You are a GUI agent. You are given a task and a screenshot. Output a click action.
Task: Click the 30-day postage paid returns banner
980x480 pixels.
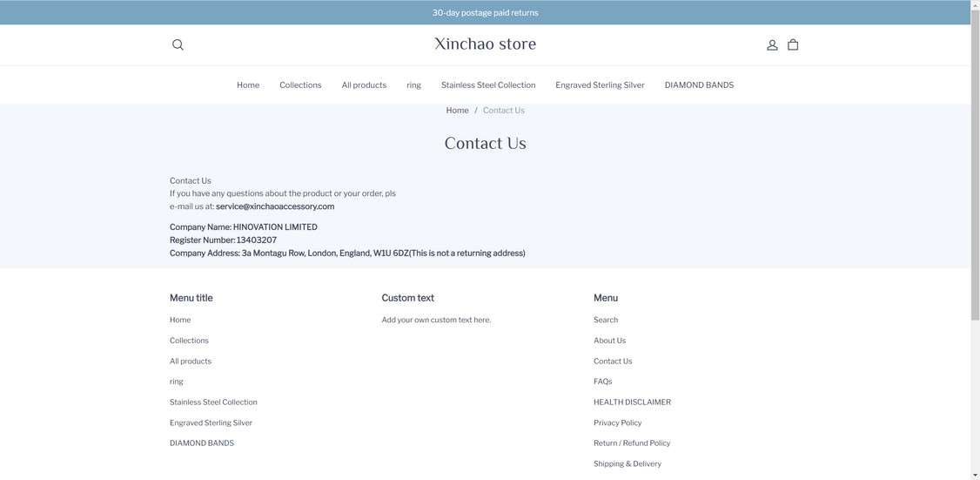pos(485,12)
